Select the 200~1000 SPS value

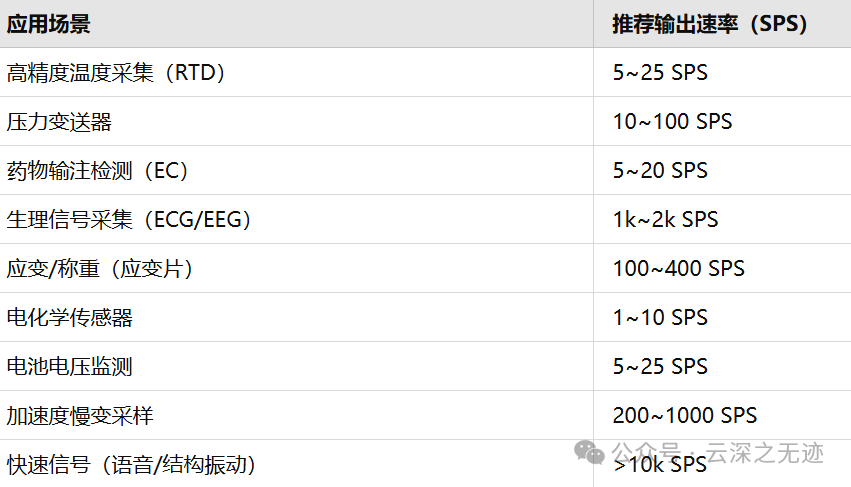coord(684,415)
